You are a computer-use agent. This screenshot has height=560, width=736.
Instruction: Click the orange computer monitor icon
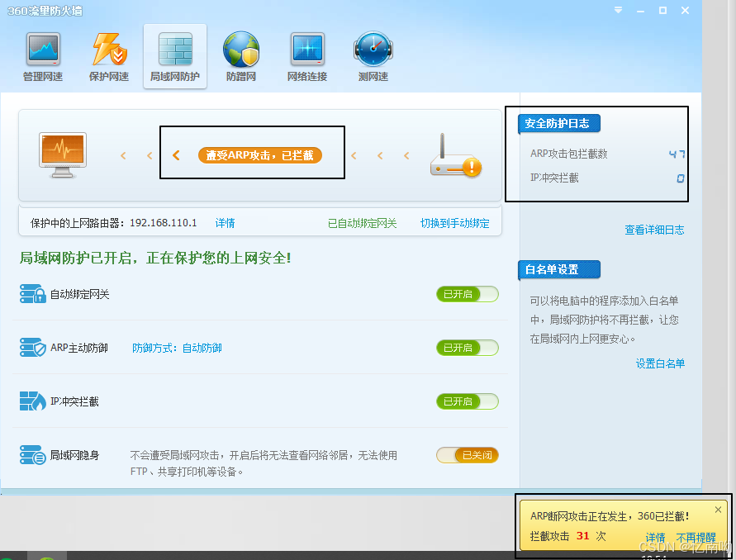coord(63,155)
